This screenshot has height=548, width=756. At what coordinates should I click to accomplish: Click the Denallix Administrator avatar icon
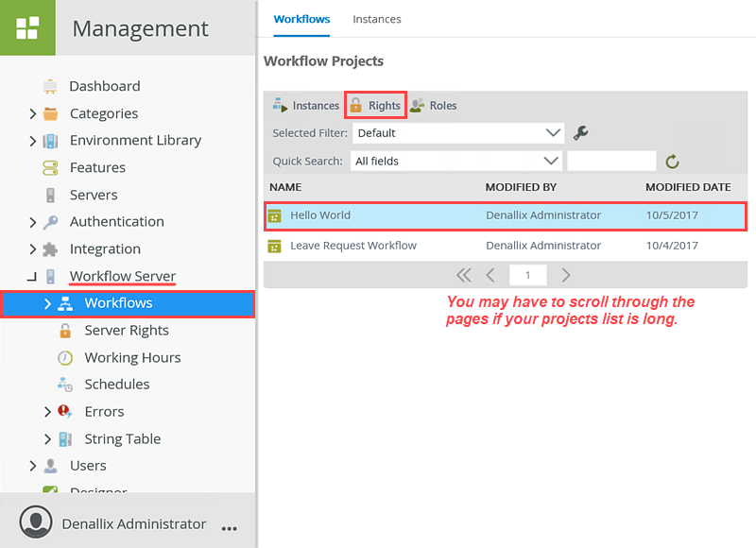pos(36,522)
